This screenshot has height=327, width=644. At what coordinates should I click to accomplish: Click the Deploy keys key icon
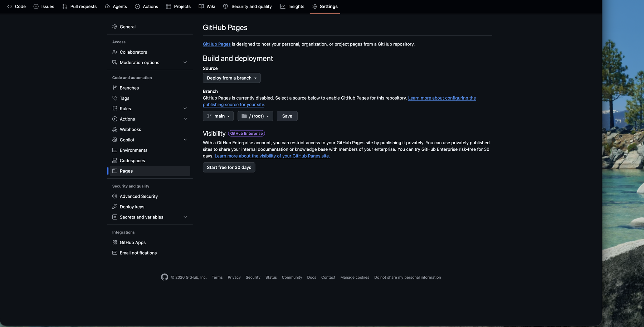(x=115, y=207)
